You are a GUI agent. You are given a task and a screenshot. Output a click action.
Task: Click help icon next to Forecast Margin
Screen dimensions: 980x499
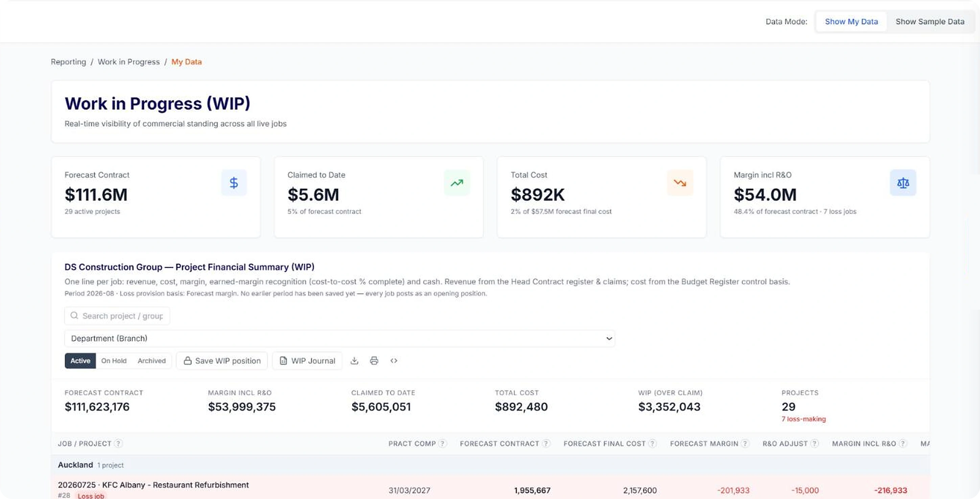point(745,444)
